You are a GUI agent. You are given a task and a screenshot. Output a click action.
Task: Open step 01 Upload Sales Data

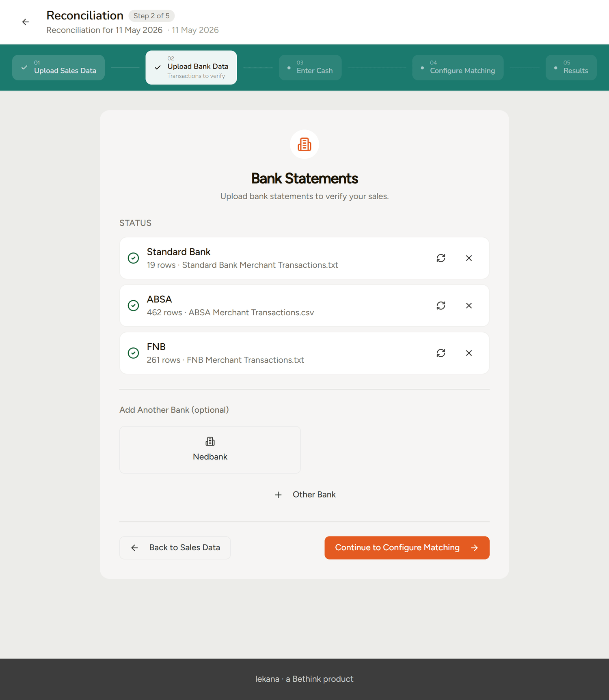point(58,67)
